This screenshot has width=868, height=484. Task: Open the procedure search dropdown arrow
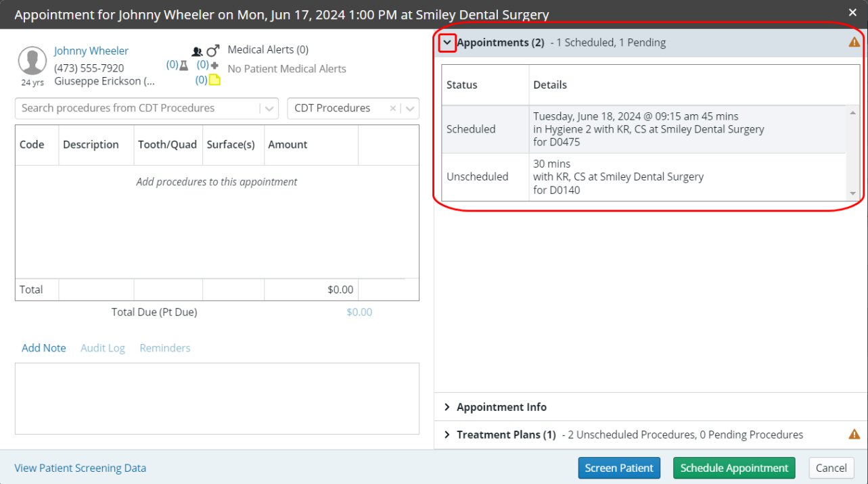pos(269,108)
